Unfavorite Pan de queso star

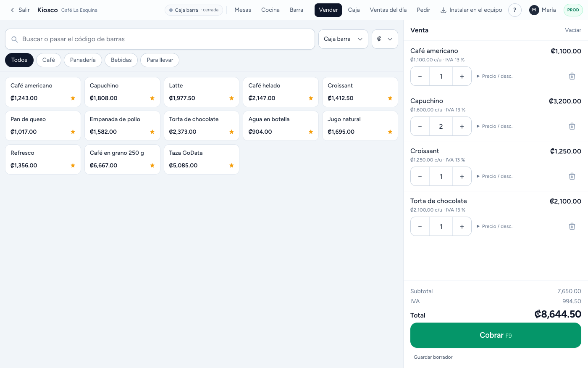73,132
